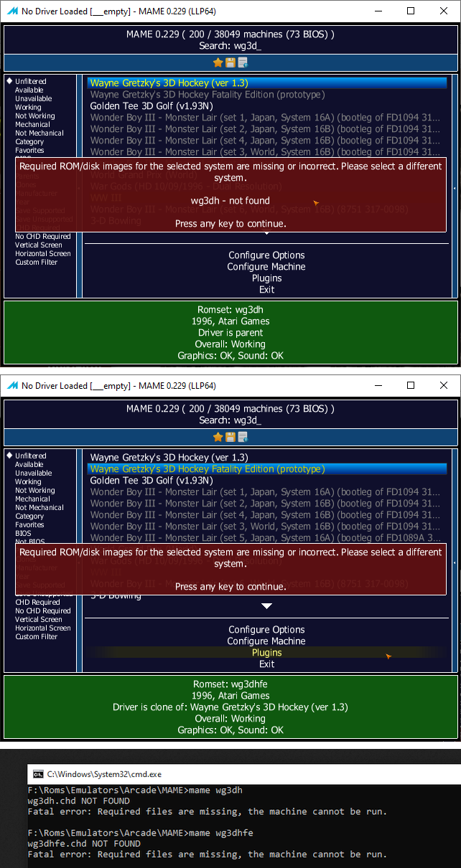Select Wonder Boy III 'set 2, Japan, System 16B', upper window
Image resolution: width=461 pixels, height=868 pixels.
266,128
